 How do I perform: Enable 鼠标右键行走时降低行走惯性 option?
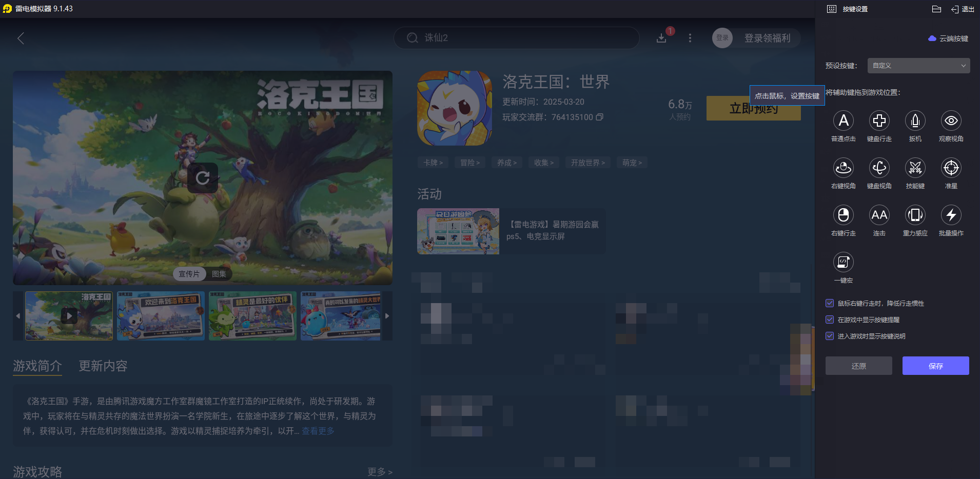[830, 303]
